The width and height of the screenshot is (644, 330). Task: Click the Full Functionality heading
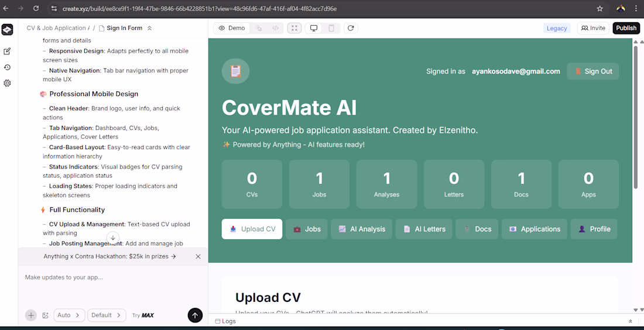point(77,209)
